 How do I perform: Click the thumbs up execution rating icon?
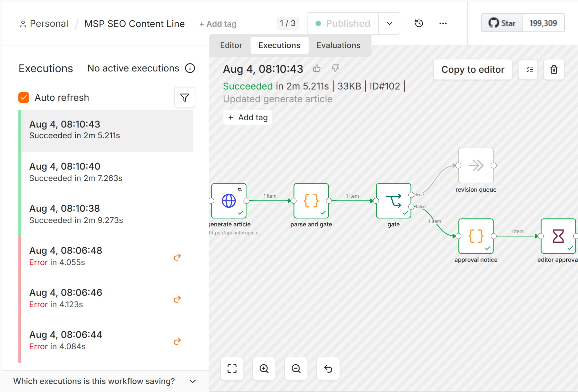317,68
